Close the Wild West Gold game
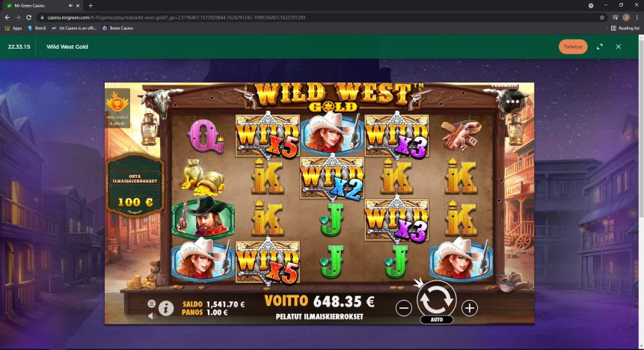Image resolution: width=644 pixels, height=350 pixels. coord(618,47)
